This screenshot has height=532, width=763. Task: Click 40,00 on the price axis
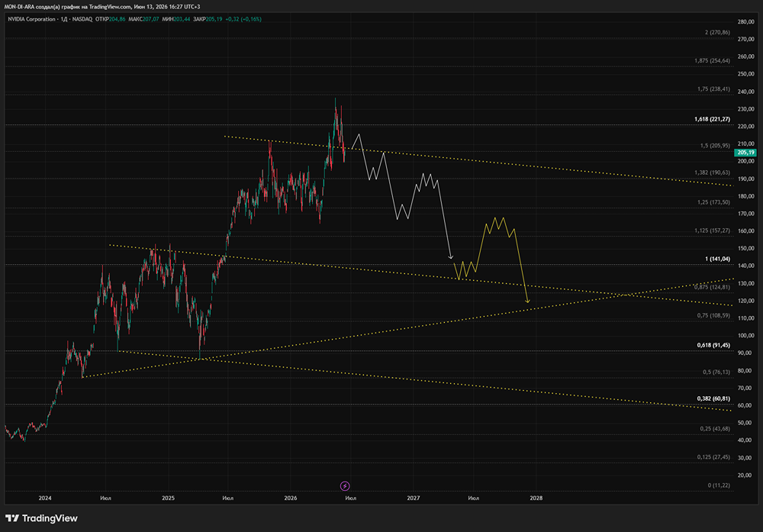[745, 440]
